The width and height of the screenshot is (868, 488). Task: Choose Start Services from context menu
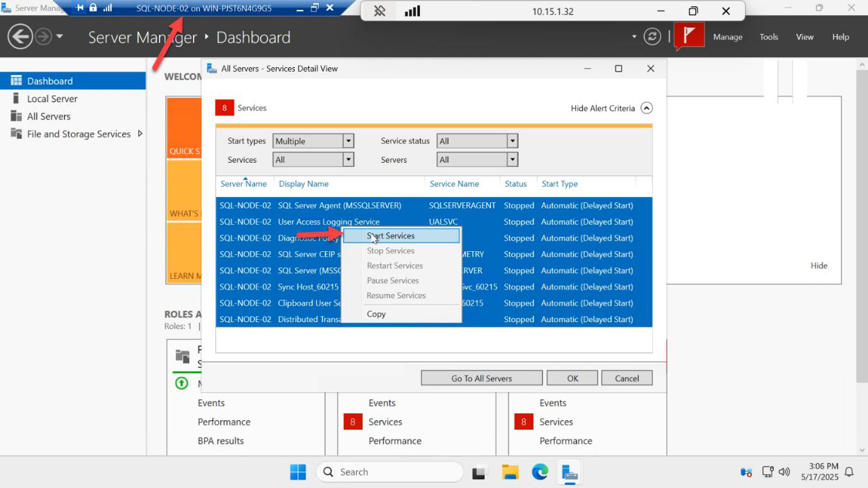[402, 236]
